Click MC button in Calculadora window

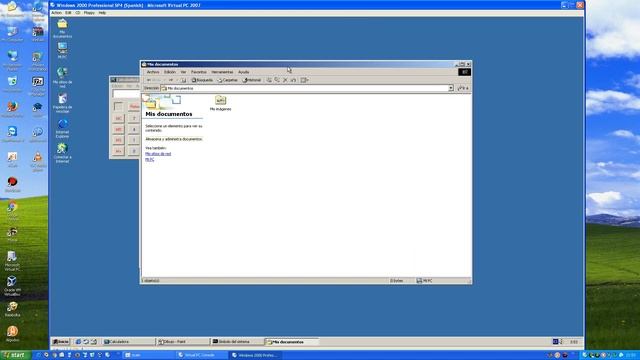pos(118,118)
